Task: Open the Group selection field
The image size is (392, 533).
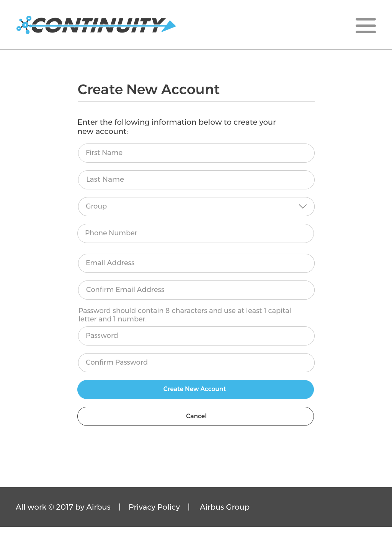Action: coord(196,207)
